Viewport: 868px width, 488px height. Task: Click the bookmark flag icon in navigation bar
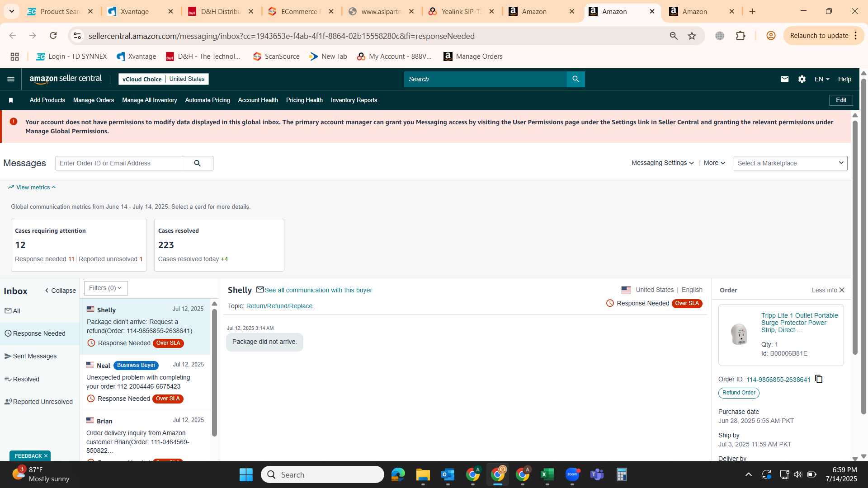11,100
